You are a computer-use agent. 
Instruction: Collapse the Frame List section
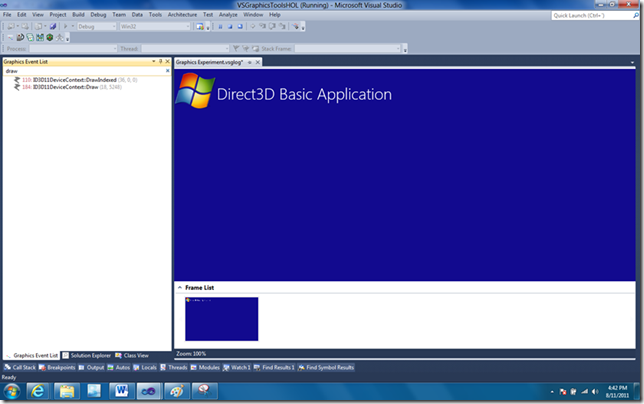tap(179, 287)
